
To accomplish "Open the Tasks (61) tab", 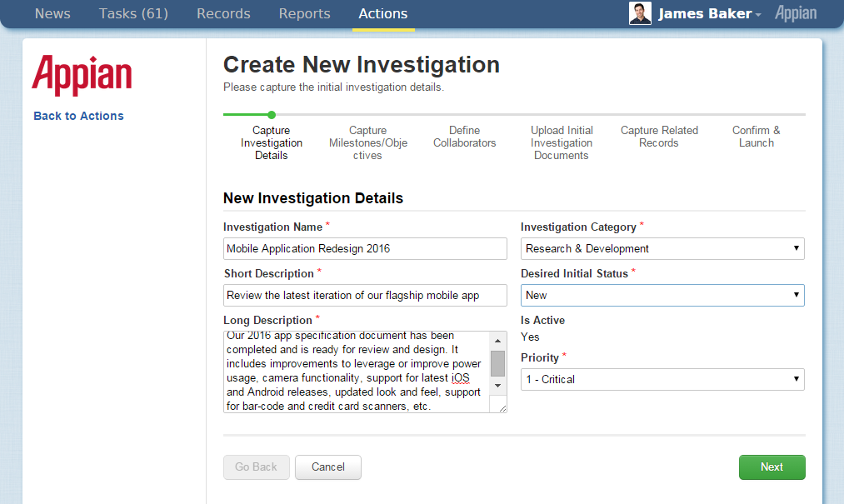I will [x=133, y=14].
